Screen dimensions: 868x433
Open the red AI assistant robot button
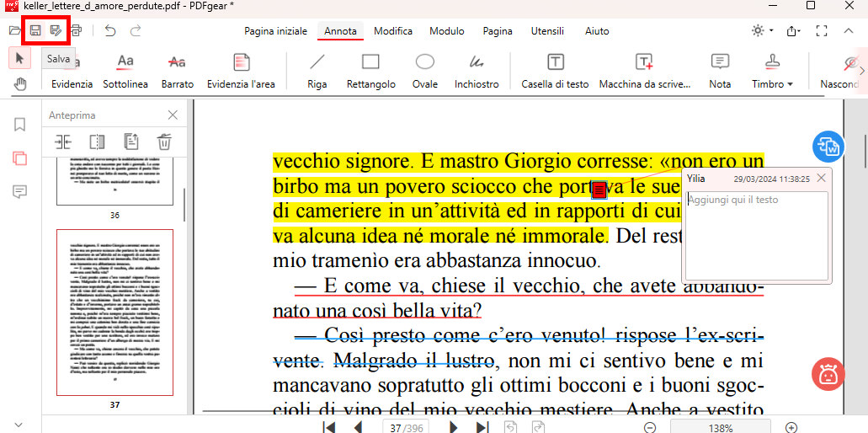[828, 374]
